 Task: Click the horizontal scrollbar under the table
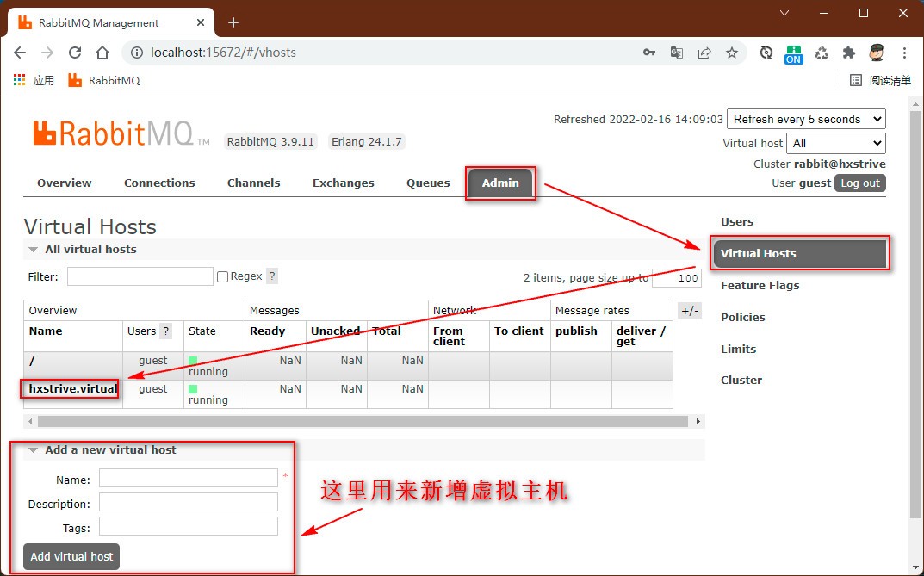(x=363, y=422)
